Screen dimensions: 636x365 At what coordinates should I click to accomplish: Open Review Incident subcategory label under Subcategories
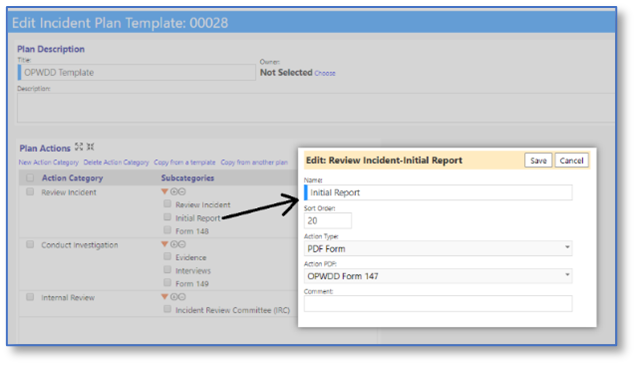click(x=203, y=205)
